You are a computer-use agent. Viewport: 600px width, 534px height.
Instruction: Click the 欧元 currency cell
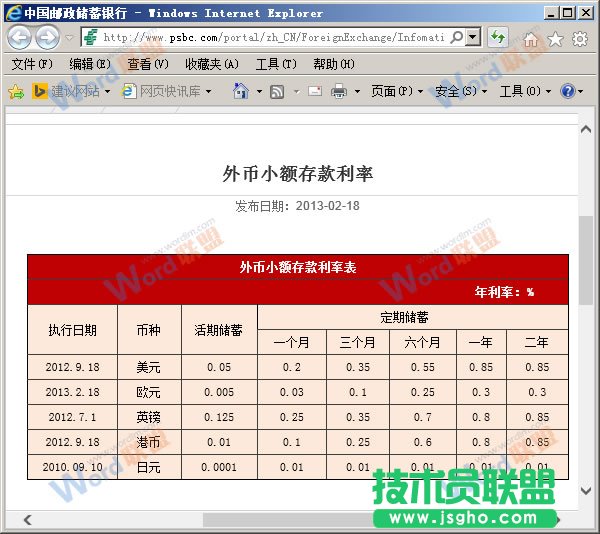[148, 392]
